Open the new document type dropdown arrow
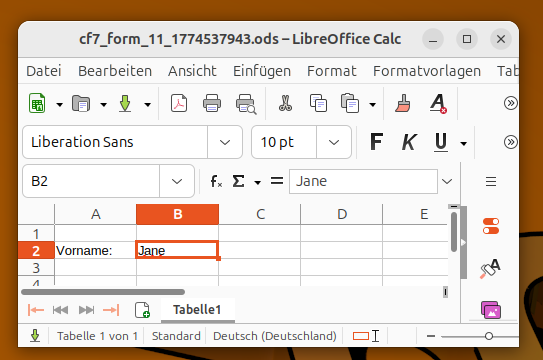Screen dimensions: 543x360 pyautogui.click(x=60, y=104)
